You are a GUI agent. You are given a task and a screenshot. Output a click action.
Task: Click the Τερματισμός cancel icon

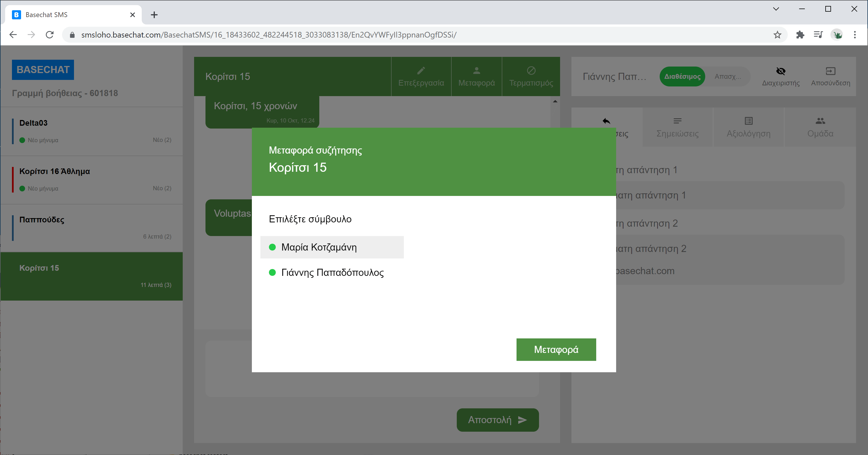[531, 71]
